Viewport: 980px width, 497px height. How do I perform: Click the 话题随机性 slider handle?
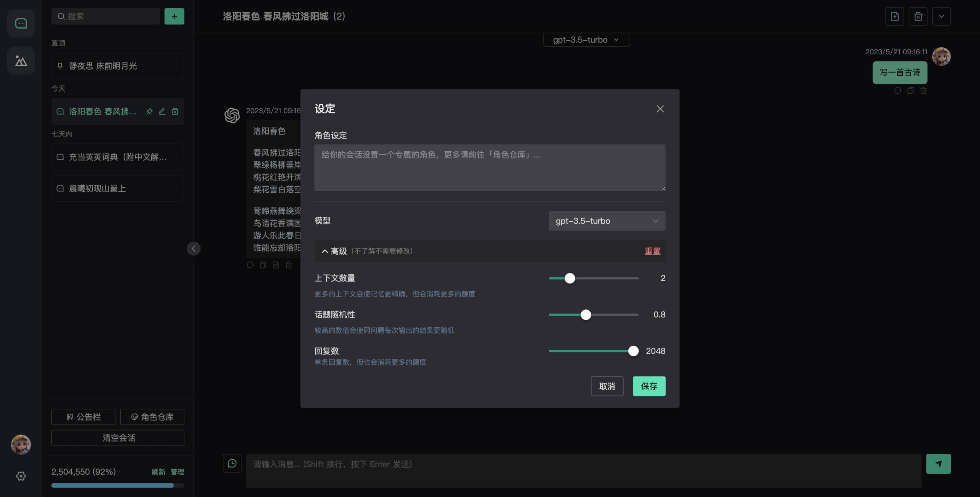(x=586, y=315)
